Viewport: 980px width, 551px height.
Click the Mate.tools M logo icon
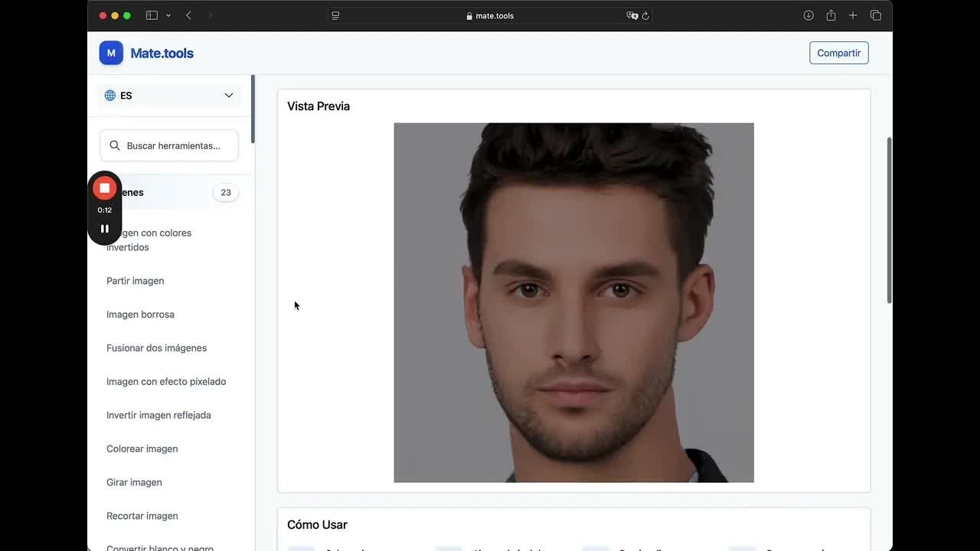[x=111, y=53]
